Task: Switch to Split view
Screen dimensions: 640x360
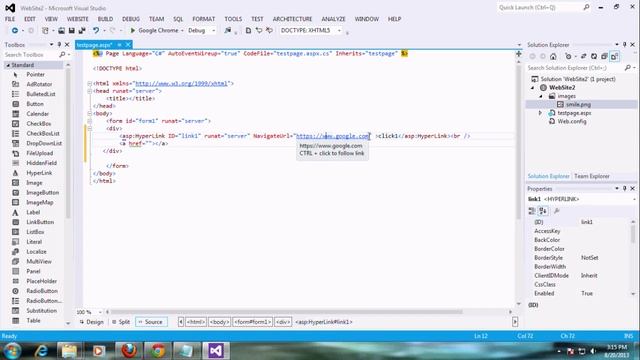Action: pyautogui.click(x=121, y=322)
